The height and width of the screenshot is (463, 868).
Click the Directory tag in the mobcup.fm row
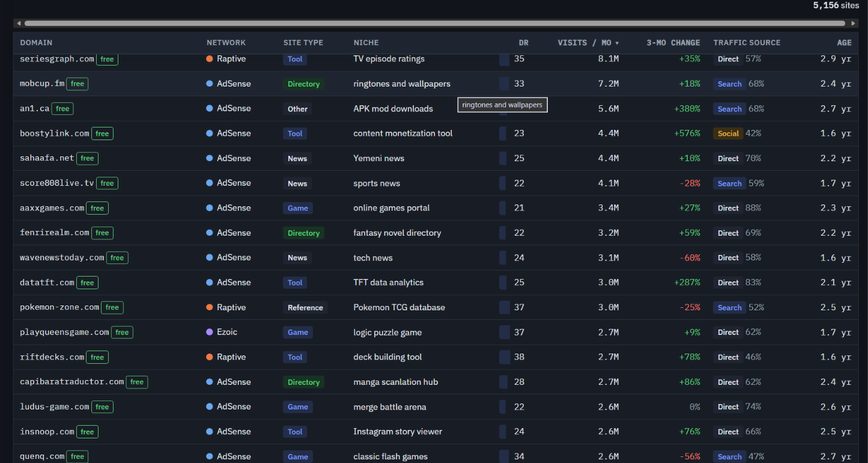[x=303, y=84]
